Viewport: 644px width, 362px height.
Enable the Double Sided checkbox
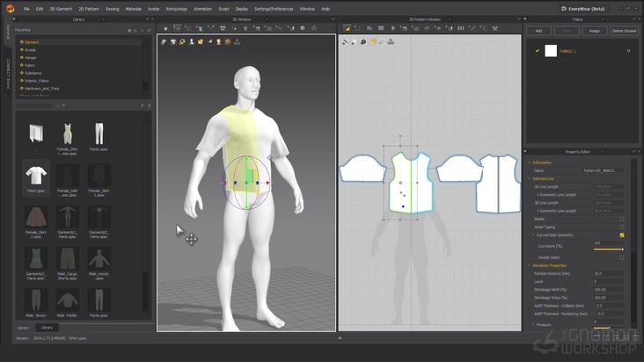[622, 257]
